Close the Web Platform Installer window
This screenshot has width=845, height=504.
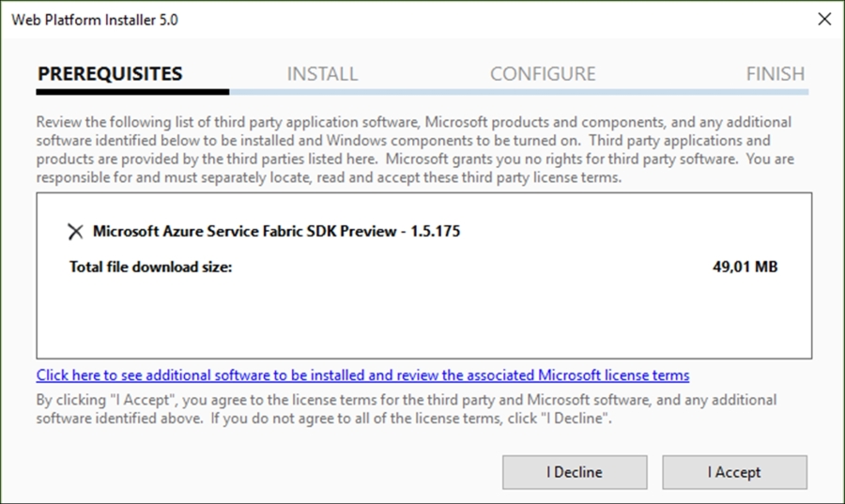(824, 20)
